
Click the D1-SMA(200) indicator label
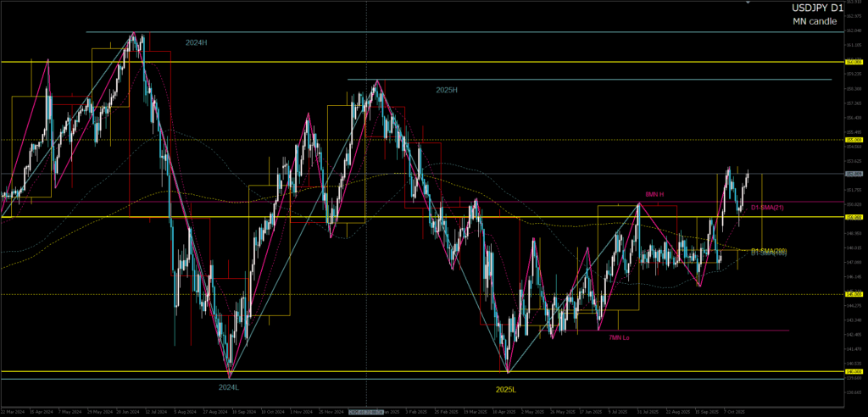pos(769,252)
